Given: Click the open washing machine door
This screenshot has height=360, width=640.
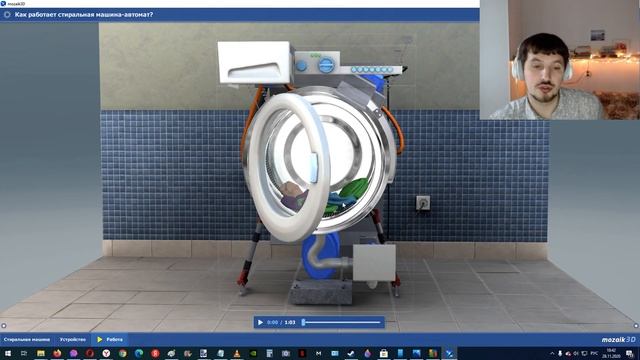Looking at the screenshot, I should click(288, 167).
